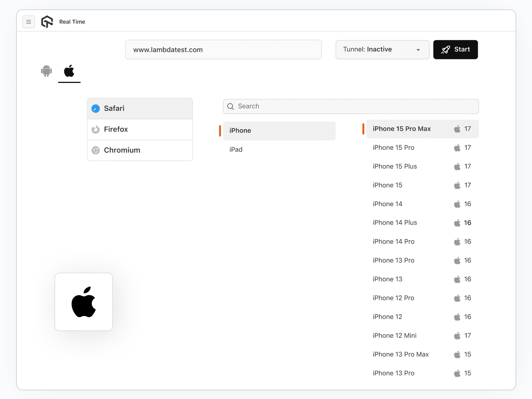Click the Firefox browser icon
Image resolution: width=532 pixels, height=399 pixels.
tap(96, 129)
